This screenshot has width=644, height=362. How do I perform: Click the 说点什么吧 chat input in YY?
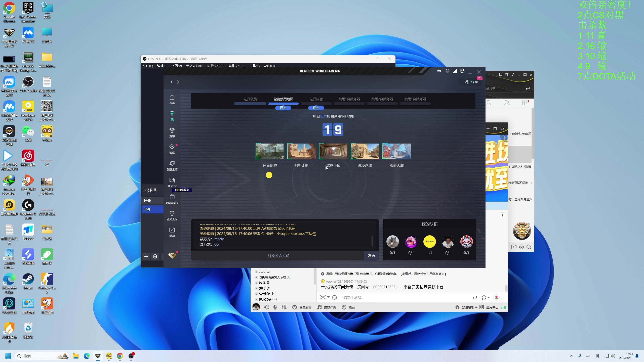[x=405, y=297]
